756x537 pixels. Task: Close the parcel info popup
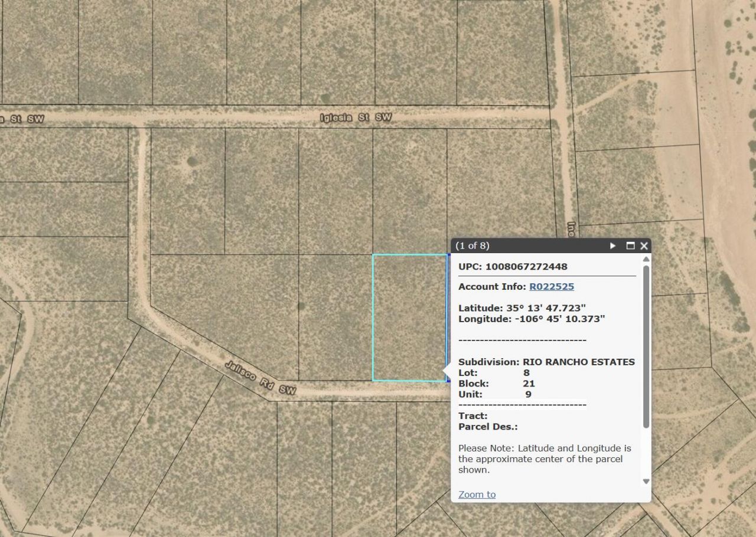click(644, 246)
